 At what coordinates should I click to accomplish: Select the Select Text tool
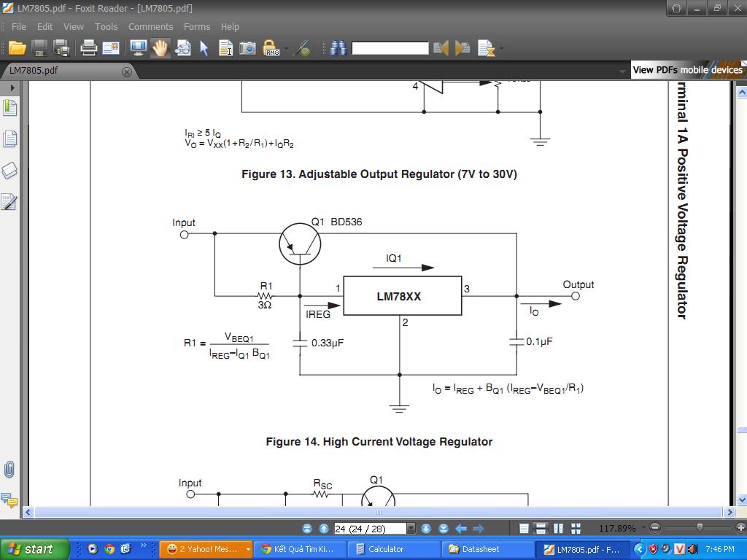(x=226, y=48)
